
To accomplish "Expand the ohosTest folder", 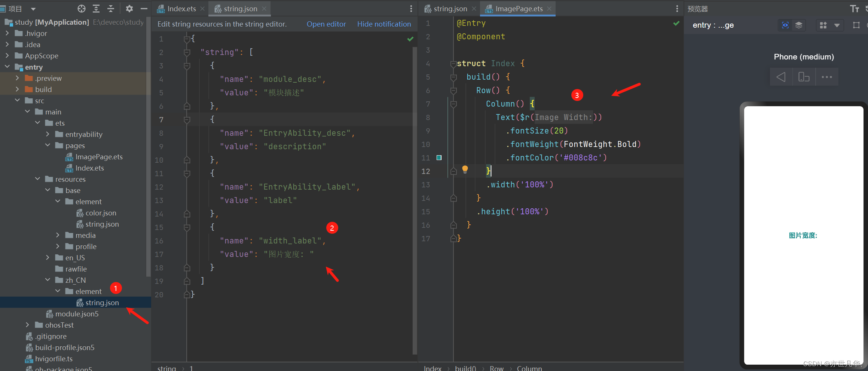I will (x=27, y=325).
